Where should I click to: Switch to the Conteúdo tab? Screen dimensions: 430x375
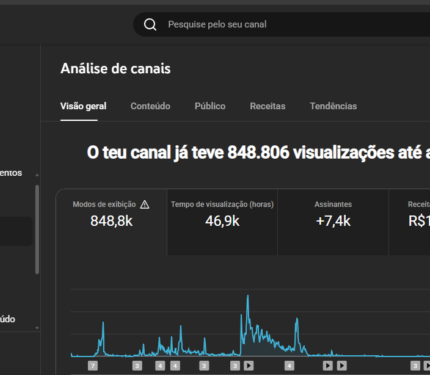point(150,106)
